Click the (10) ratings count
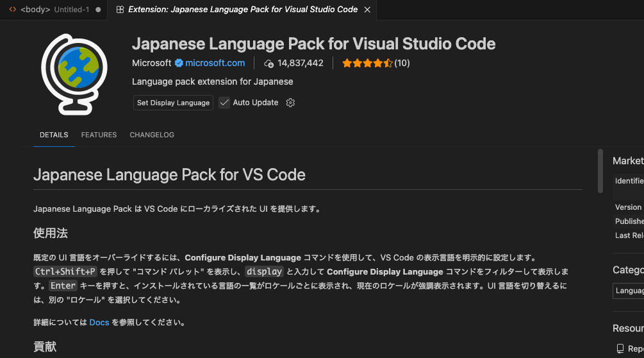Screen dimensions: 644x358 [402, 63]
